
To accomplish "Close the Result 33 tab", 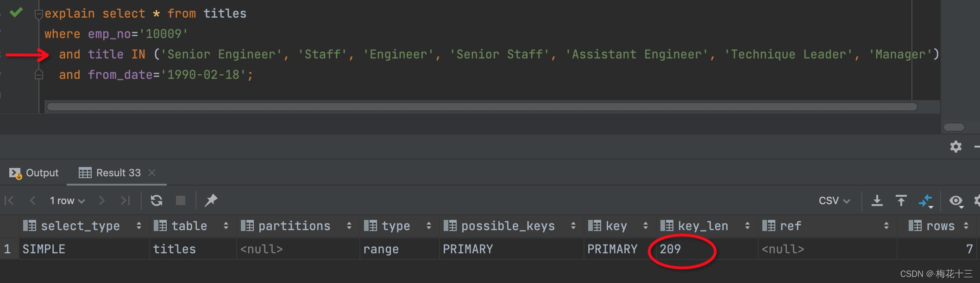I will tap(152, 173).
